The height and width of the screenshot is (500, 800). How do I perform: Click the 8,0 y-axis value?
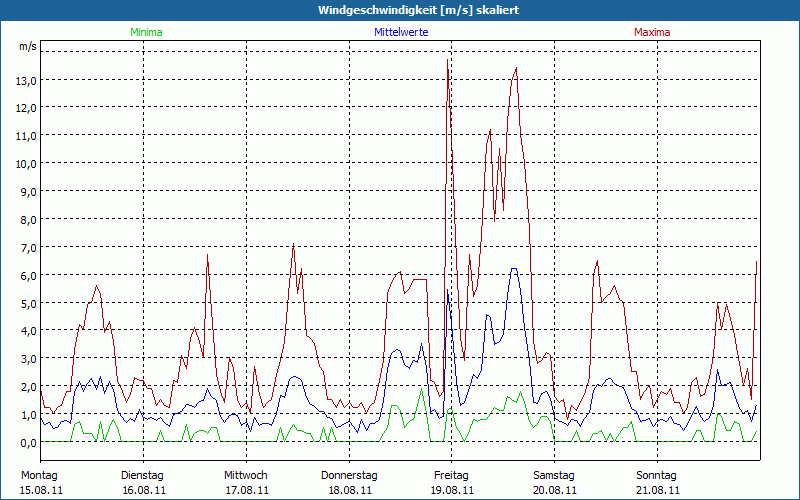(28, 220)
